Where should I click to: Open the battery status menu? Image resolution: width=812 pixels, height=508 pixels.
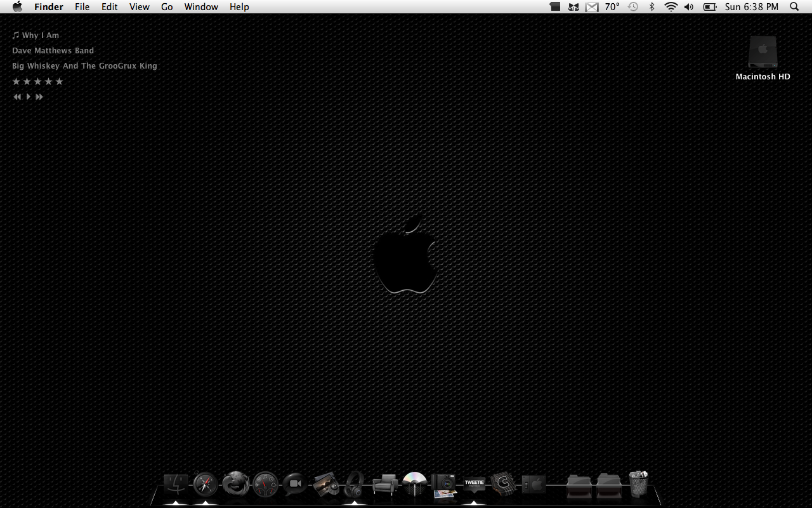[710, 7]
